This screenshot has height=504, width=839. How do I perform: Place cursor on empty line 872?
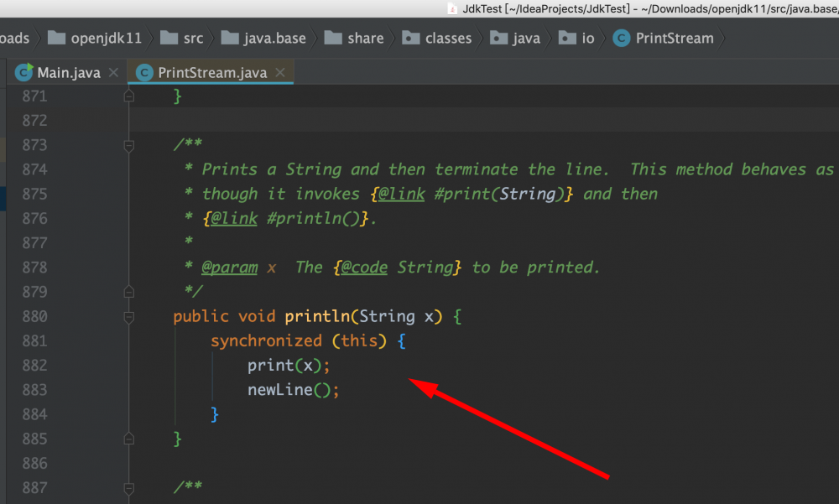484,121
